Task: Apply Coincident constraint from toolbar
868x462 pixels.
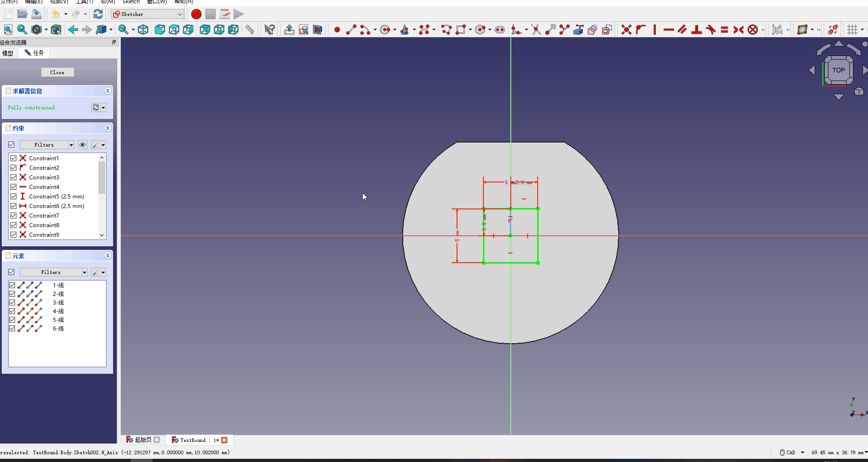Action: 627,30
